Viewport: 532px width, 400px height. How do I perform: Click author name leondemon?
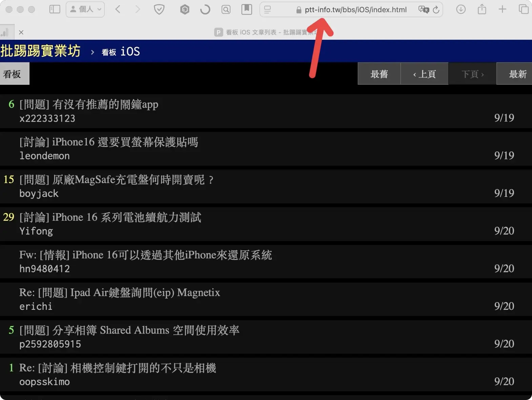(44, 156)
